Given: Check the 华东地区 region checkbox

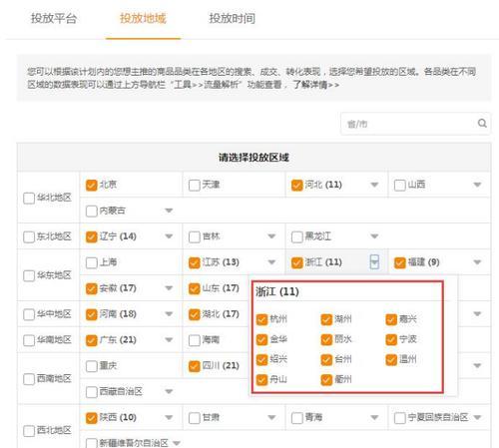Looking at the screenshot, I should [x=29, y=275].
